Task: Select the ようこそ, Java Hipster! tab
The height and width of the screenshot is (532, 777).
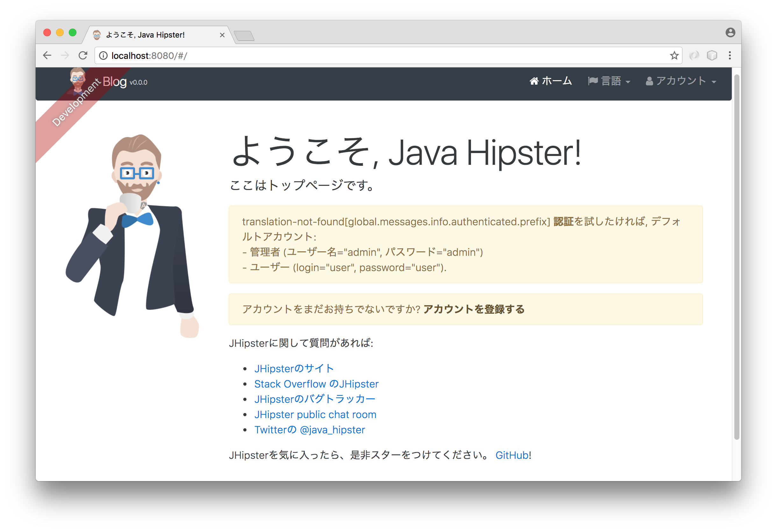Action: (159, 35)
